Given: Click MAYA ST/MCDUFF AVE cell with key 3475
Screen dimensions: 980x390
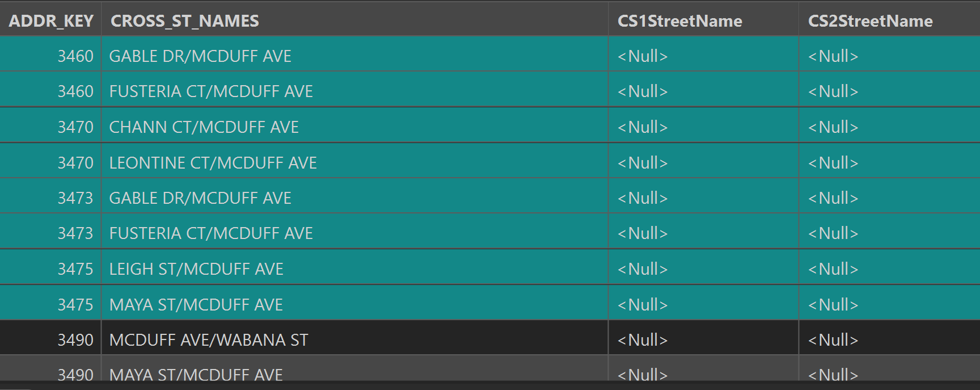Looking at the screenshot, I should coord(196,305).
